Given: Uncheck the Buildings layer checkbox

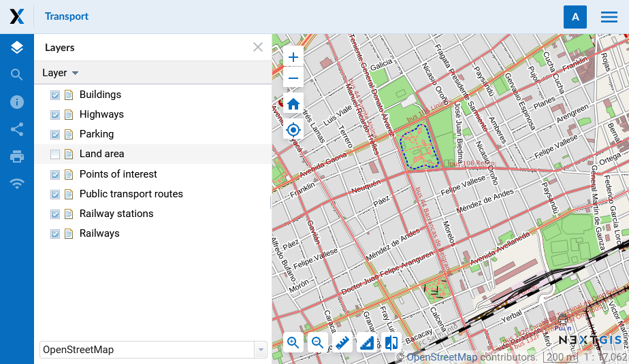Looking at the screenshot, I should 55,95.
